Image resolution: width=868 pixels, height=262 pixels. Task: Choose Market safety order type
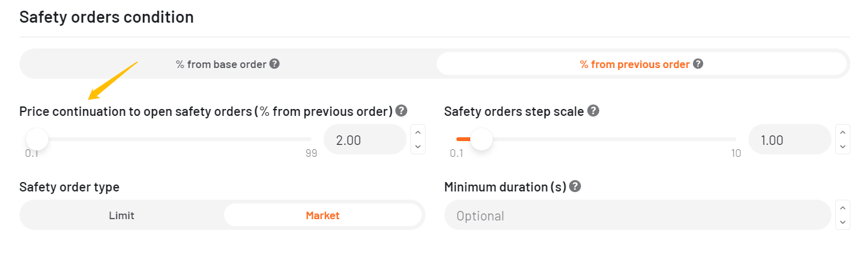click(323, 215)
